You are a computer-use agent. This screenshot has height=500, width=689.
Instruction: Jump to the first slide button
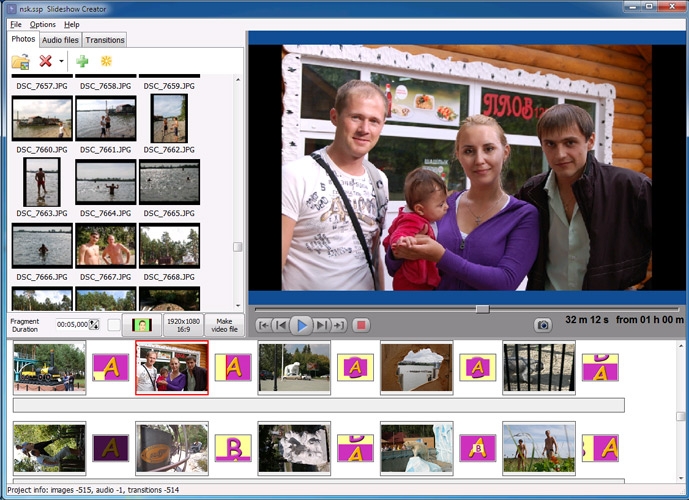pos(263,325)
